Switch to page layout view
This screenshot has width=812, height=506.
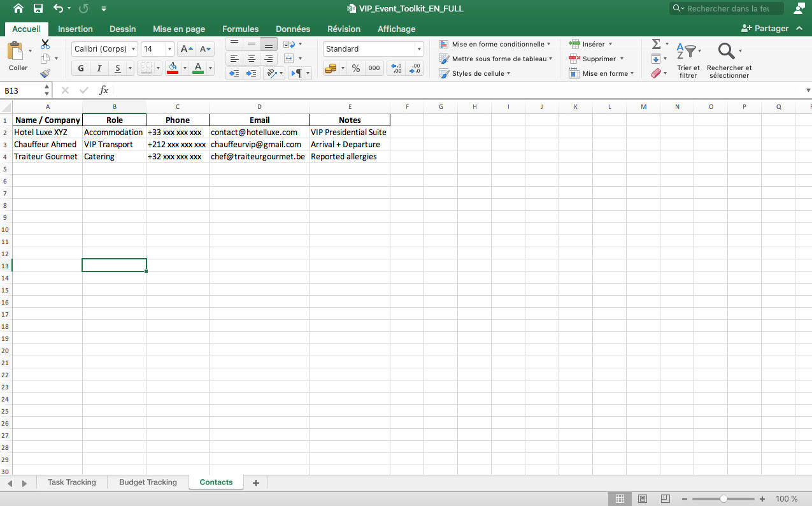(643, 498)
